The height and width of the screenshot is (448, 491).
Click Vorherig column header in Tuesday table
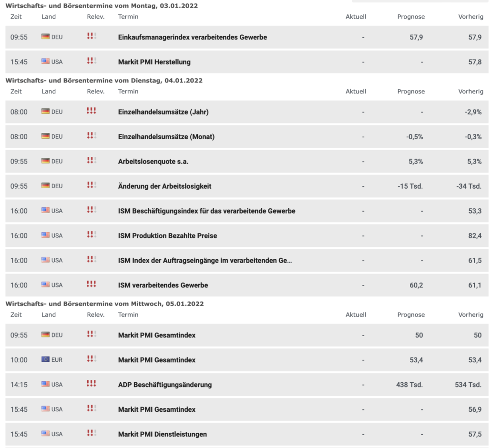(x=471, y=92)
